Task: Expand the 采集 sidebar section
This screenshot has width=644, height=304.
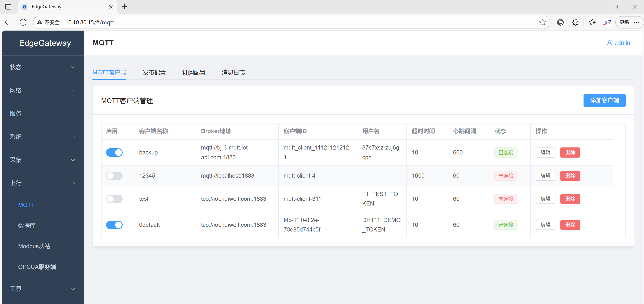Action: point(42,160)
